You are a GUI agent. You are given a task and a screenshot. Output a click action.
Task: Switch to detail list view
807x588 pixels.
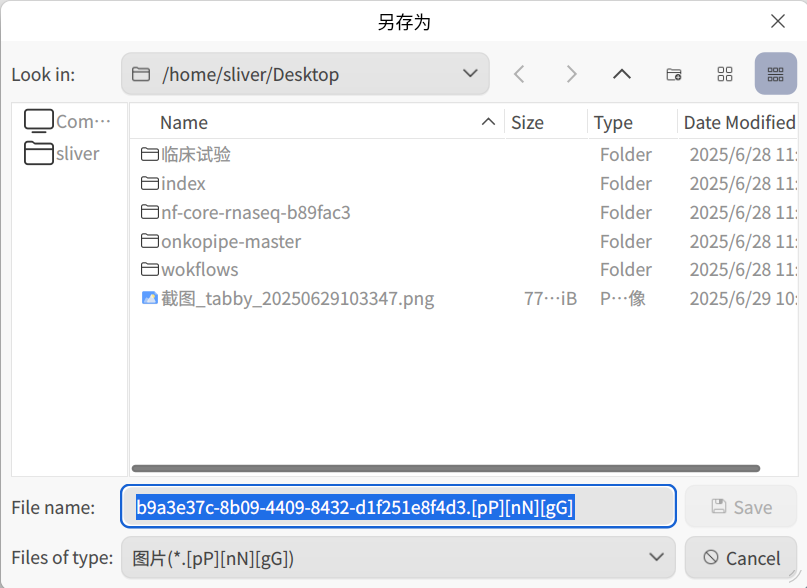(x=776, y=74)
